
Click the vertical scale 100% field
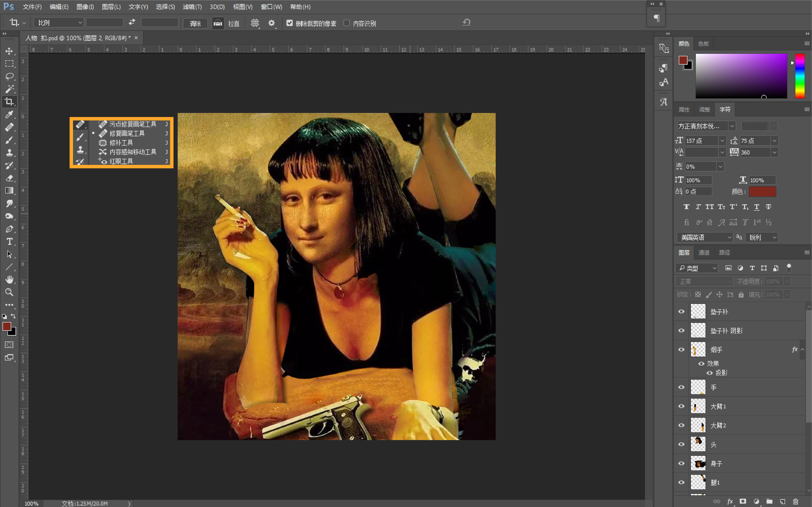coord(698,180)
